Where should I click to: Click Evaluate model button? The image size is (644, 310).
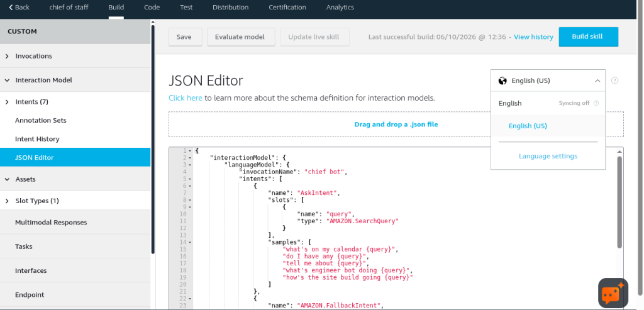[x=241, y=37]
